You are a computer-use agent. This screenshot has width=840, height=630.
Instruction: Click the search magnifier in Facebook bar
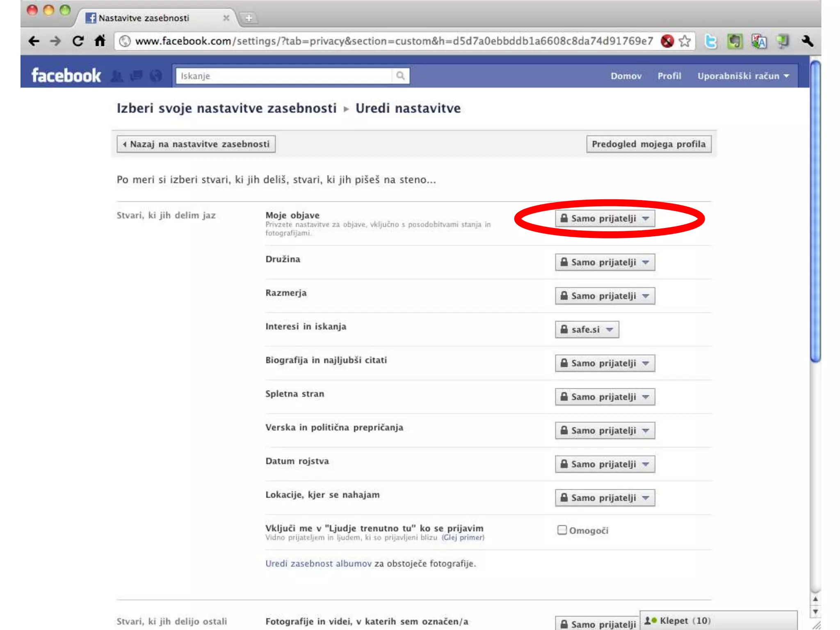400,76
